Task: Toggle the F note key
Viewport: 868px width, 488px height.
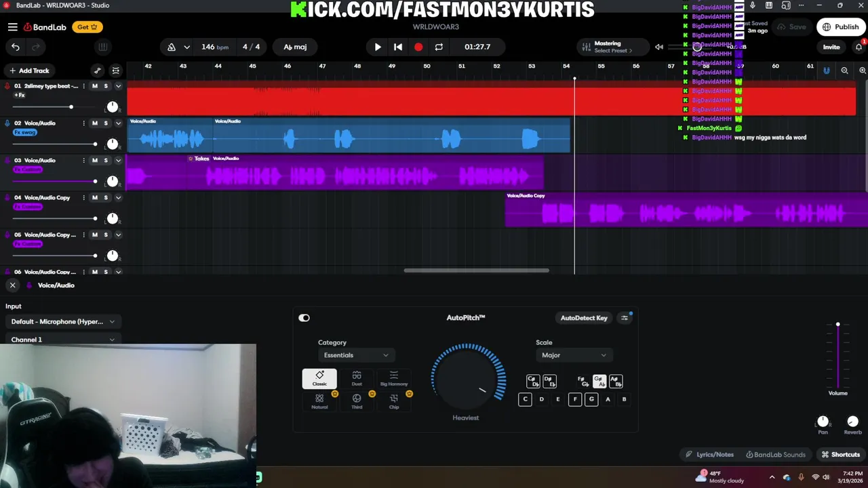Action: (575, 399)
